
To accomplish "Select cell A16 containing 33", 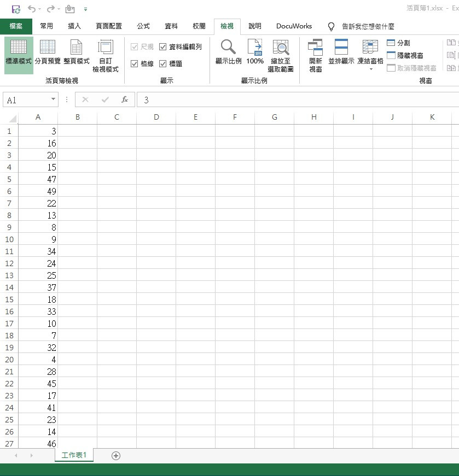I will pos(38,312).
